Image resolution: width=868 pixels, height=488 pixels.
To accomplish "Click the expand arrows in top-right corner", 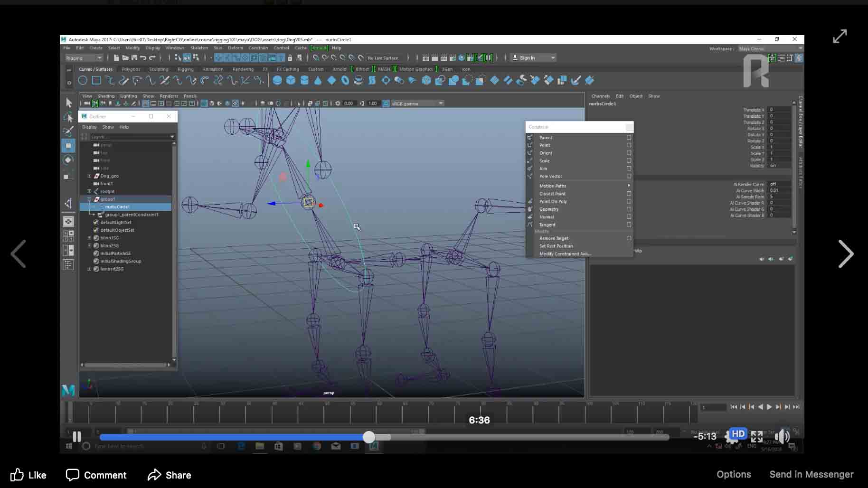I will pyautogui.click(x=840, y=36).
